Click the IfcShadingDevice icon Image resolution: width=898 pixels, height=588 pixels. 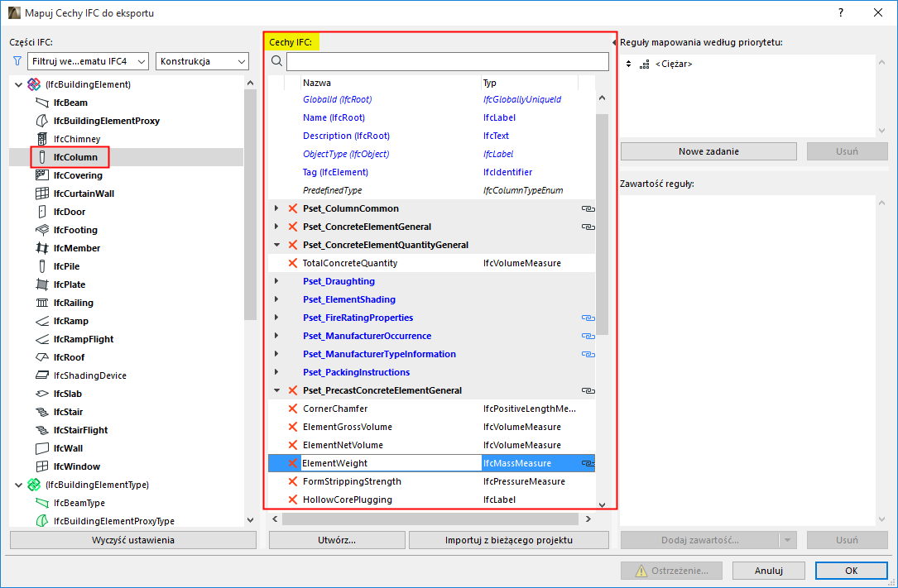pos(42,375)
